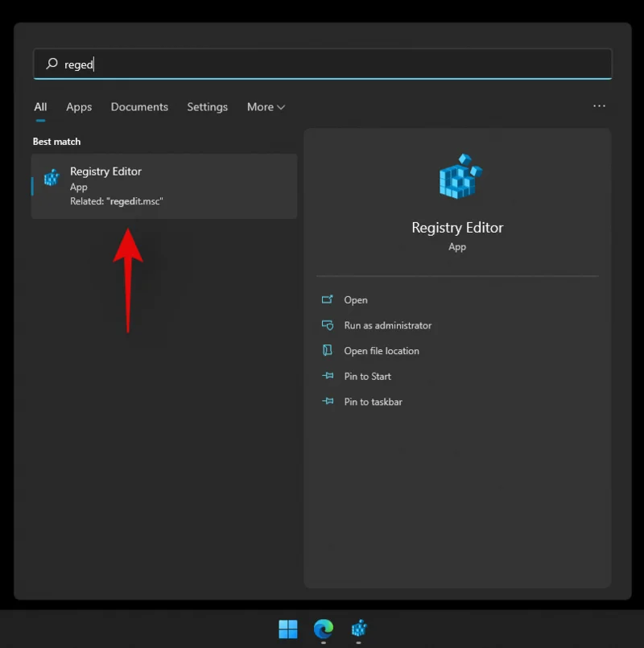Expand the More search filter dropdown
The width and height of the screenshot is (644, 648).
pos(266,106)
